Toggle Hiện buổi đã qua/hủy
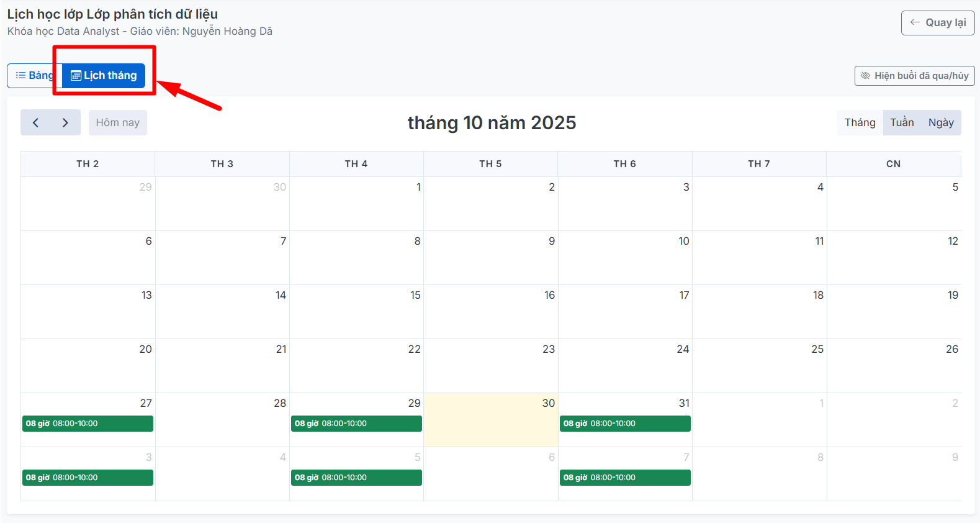 pos(914,76)
